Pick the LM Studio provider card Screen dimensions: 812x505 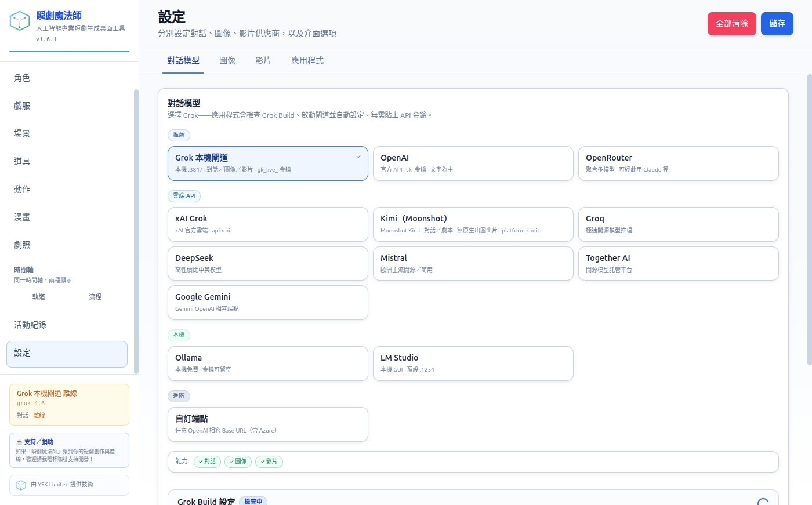pos(473,364)
